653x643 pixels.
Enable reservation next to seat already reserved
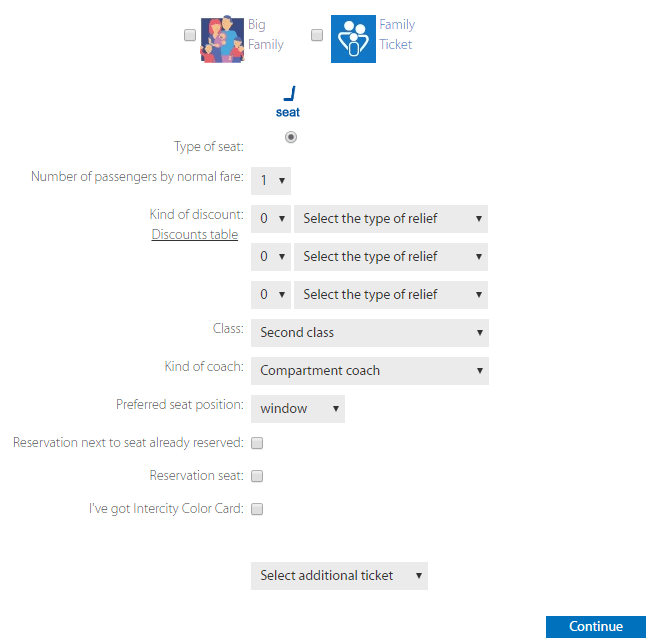coord(257,443)
